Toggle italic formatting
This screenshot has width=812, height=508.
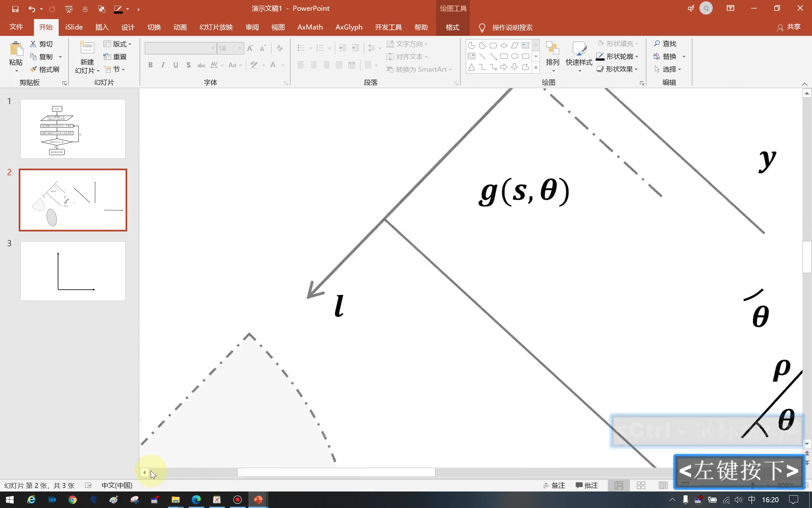coord(163,65)
